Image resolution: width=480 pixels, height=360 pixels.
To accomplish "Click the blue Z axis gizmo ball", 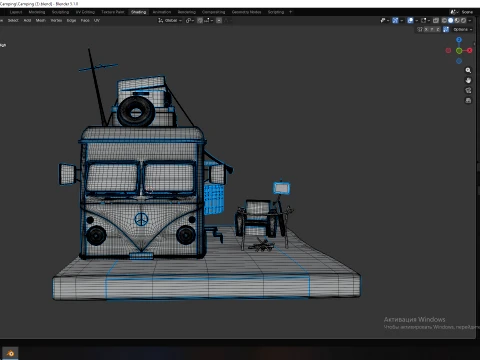I will tap(459, 40).
